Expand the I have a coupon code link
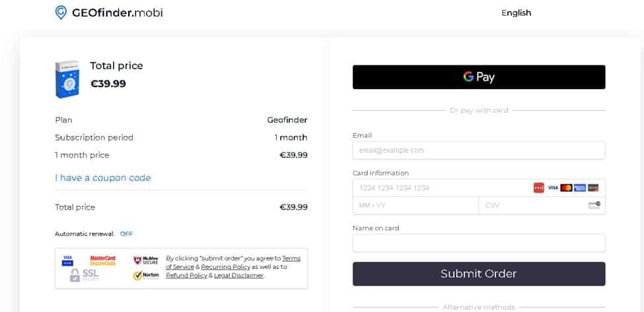The image size is (644, 312). (103, 178)
